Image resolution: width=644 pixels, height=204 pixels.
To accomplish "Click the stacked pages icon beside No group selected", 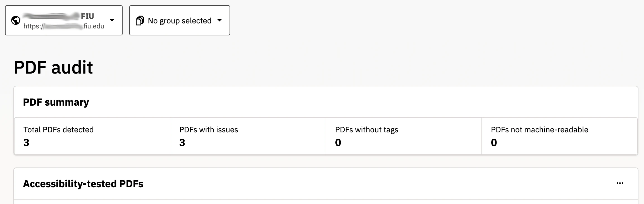I will coord(140,20).
